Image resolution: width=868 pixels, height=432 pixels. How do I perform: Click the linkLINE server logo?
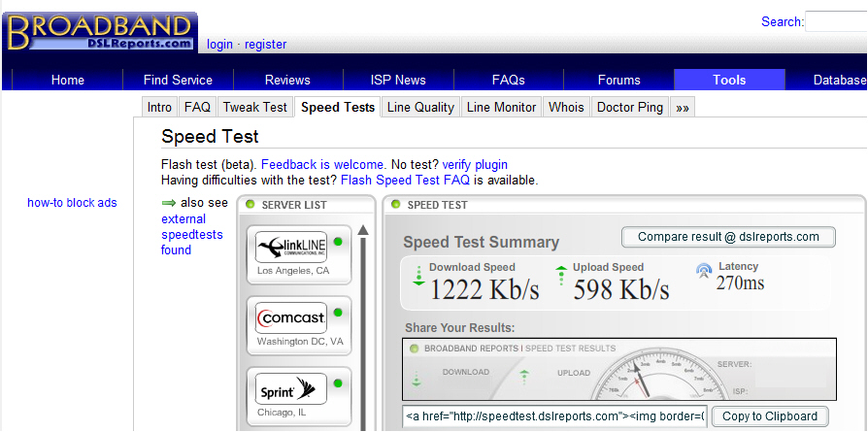tap(291, 247)
